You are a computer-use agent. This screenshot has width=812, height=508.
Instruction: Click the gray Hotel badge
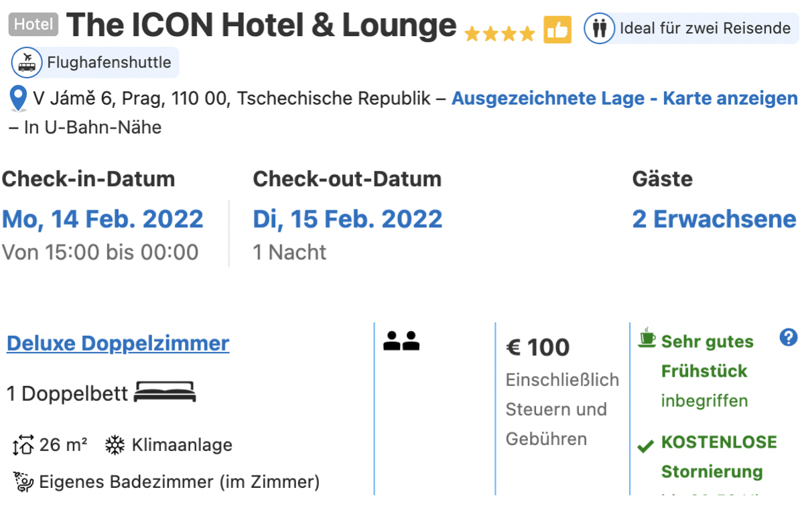[x=33, y=25]
